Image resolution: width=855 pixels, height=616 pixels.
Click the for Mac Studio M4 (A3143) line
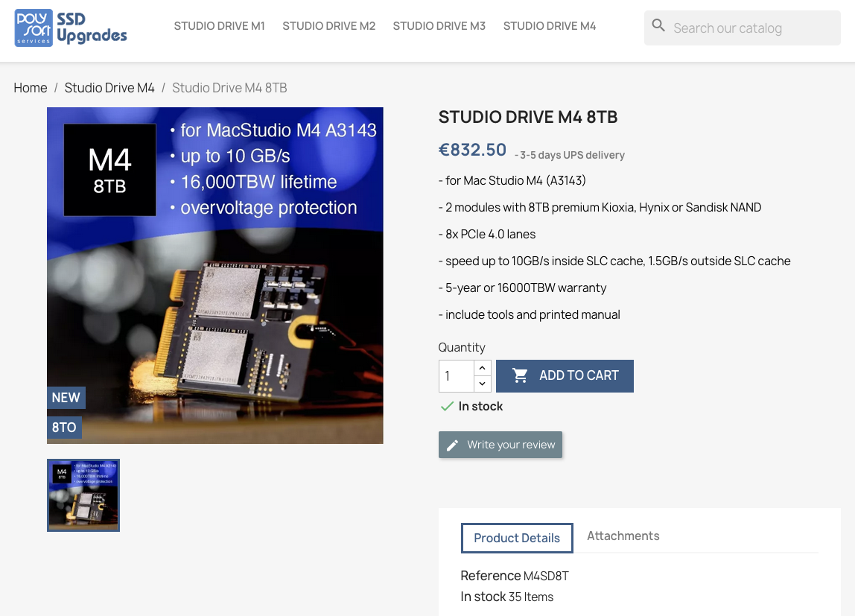pos(512,180)
